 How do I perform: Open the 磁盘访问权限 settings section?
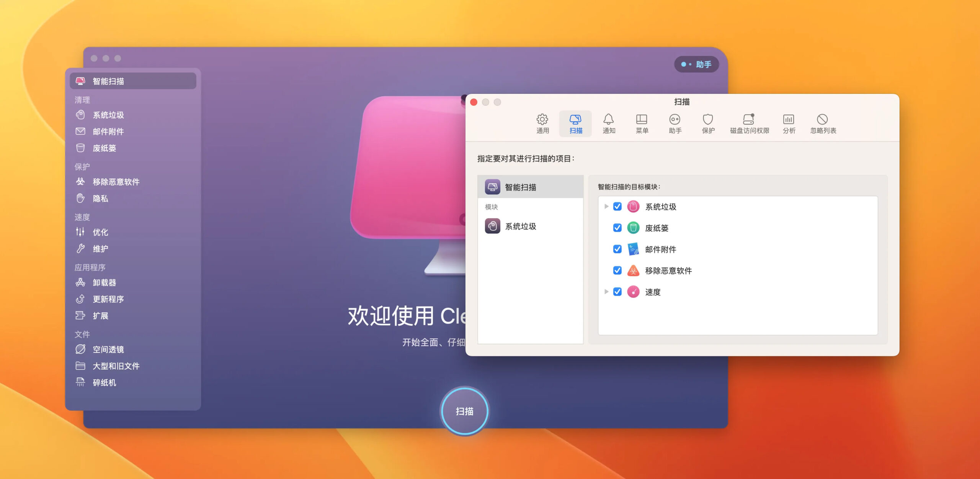click(749, 123)
